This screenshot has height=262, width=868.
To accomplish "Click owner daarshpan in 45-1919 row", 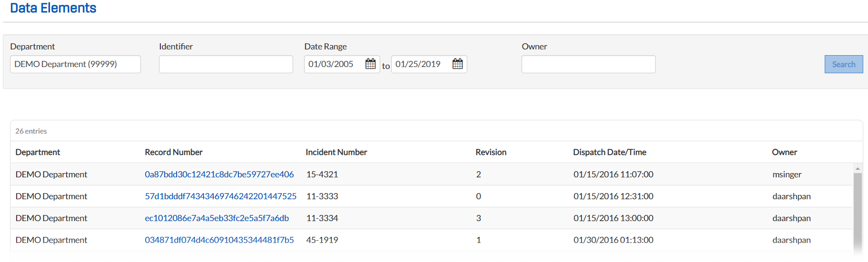I will point(791,240).
